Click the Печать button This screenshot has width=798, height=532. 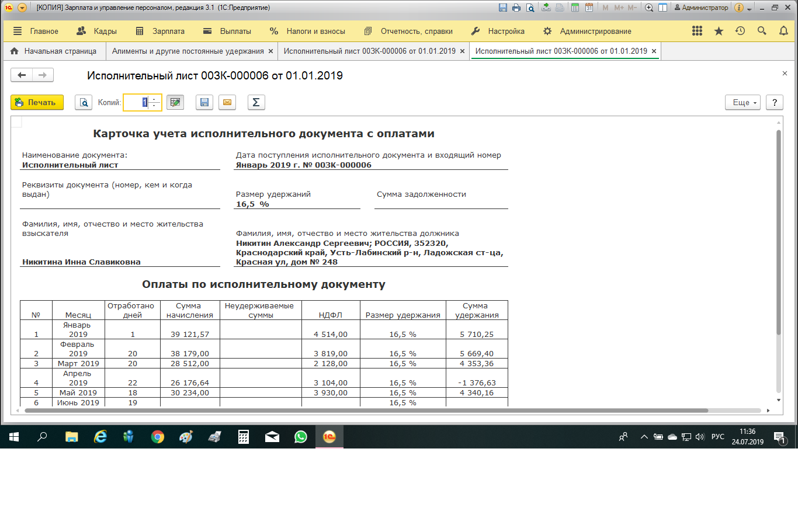tap(37, 103)
